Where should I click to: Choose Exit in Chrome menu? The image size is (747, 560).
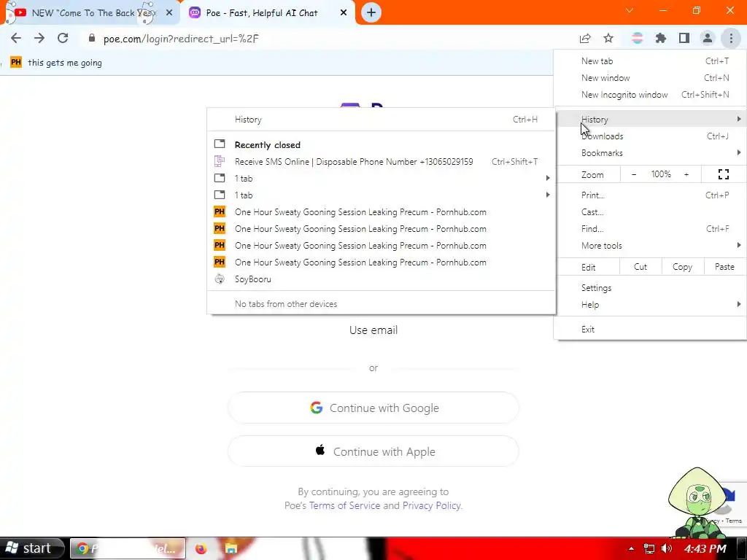pyautogui.click(x=650, y=329)
